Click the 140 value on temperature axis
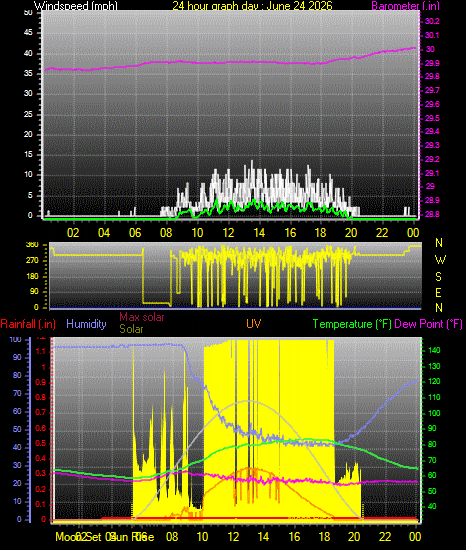Image resolution: width=466 pixels, height=550 pixels. 434,350
